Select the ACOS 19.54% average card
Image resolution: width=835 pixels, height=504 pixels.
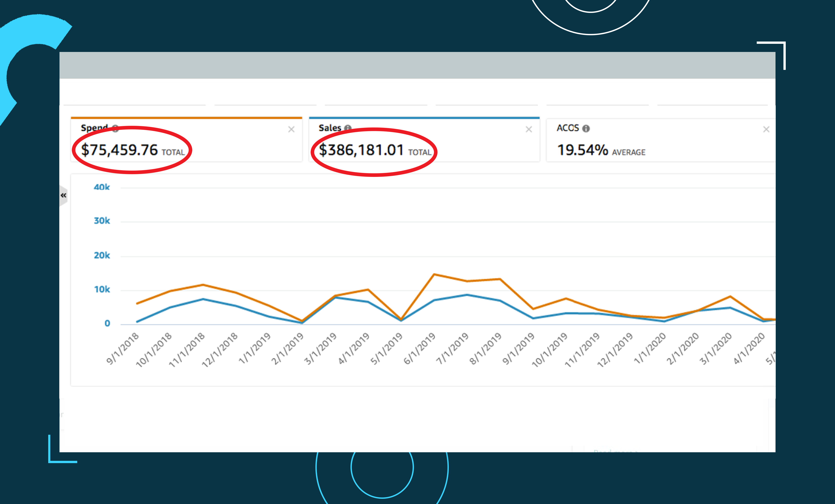pos(601,150)
